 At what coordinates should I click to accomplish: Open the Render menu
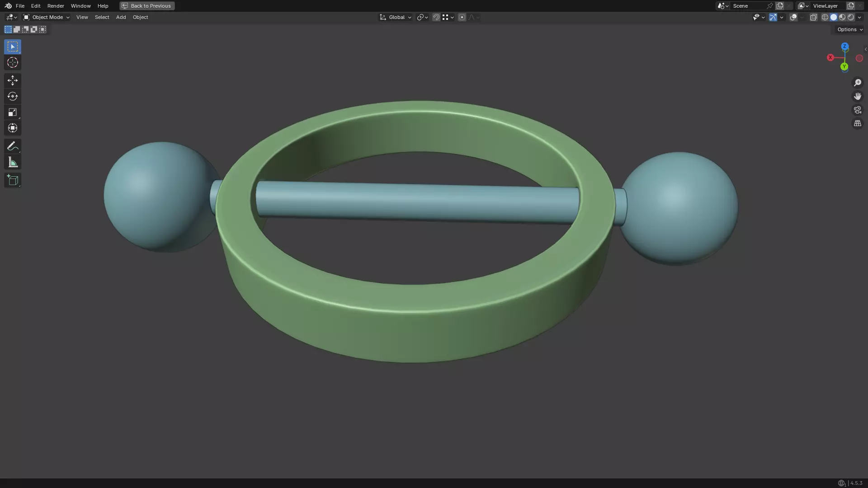56,6
